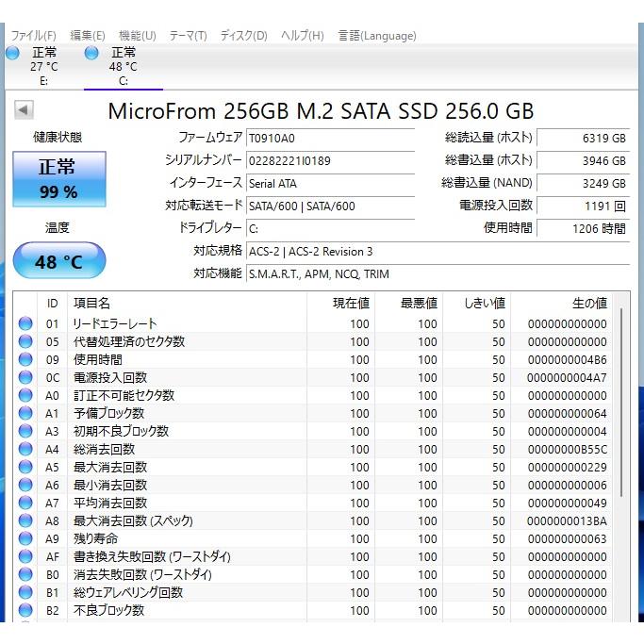This screenshot has height=644, width=644.
Task: Click the firmware field T0910A0
Action: click(x=330, y=139)
